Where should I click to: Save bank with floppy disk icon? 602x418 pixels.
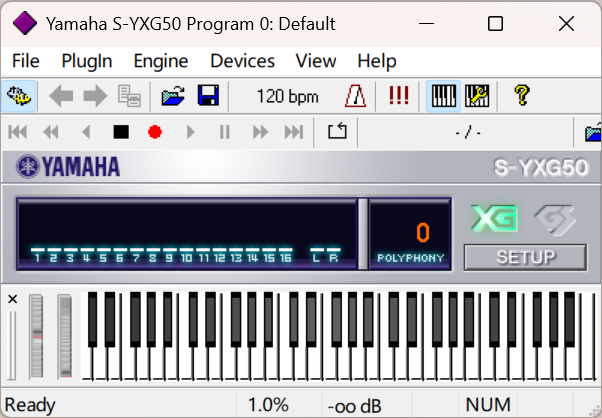click(x=208, y=96)
